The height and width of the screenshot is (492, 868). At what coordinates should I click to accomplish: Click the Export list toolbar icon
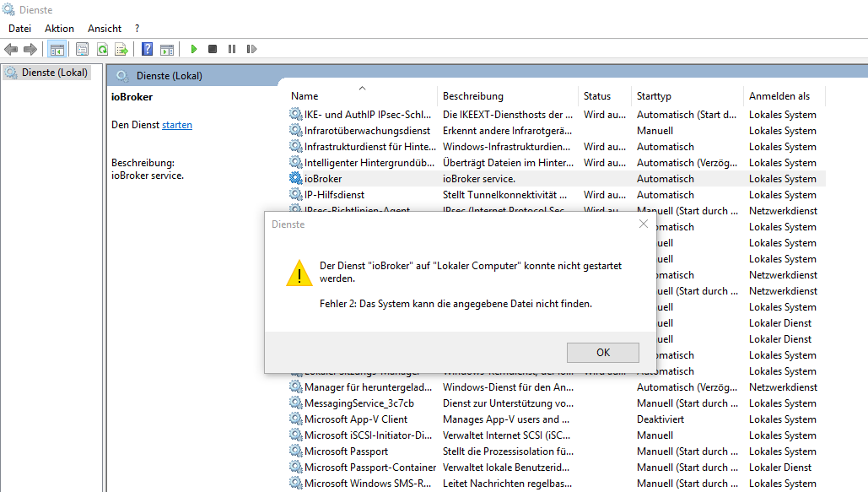[x=121, y=49]
